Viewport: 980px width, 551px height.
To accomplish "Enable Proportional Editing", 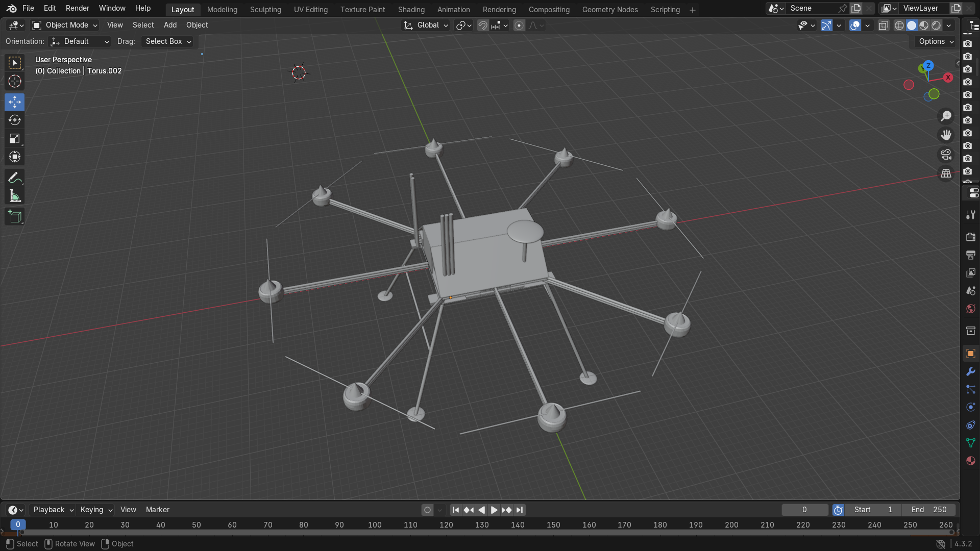I will point(519,25).
